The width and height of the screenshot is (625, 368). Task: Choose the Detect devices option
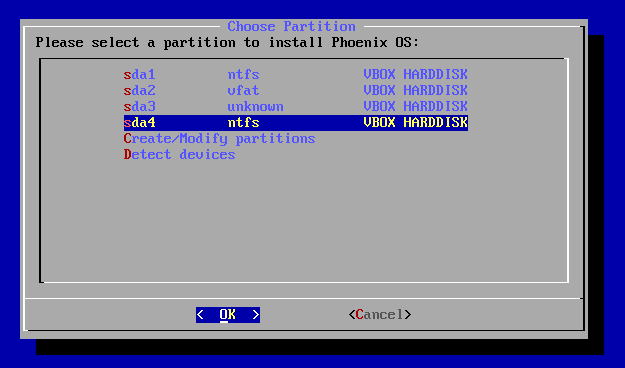(179, 155)
